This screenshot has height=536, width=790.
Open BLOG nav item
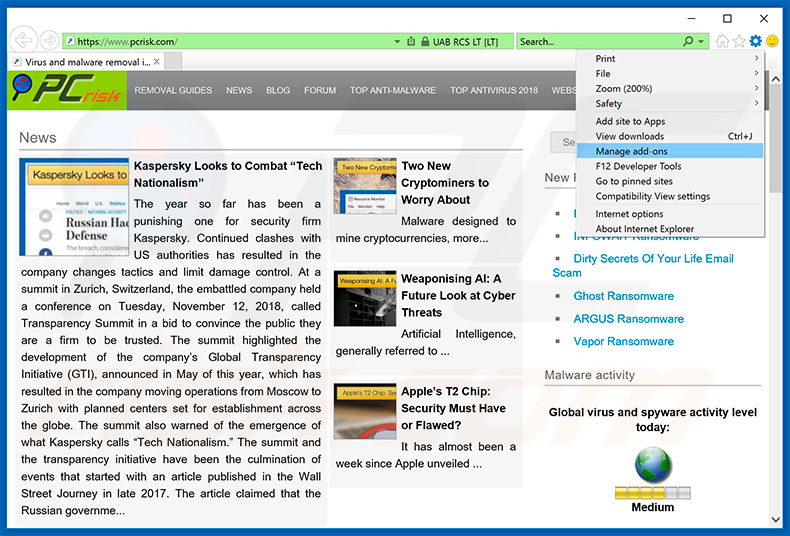click(278, 90)
